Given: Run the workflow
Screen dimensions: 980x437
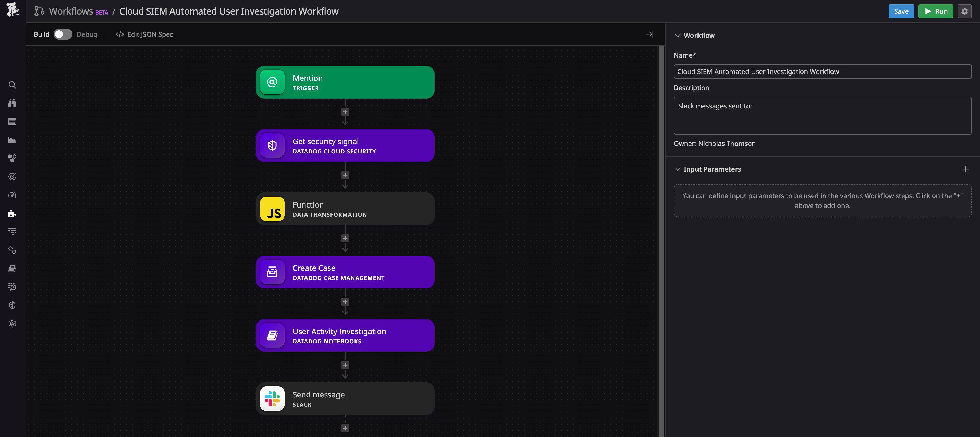Looking at the screenshot, I should [x=936, y=11].
